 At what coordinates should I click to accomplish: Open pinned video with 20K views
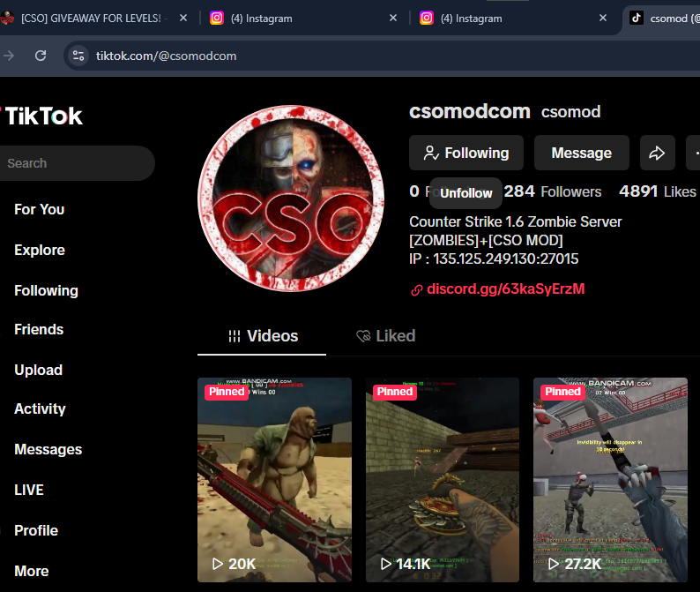(x=274, y=480)
